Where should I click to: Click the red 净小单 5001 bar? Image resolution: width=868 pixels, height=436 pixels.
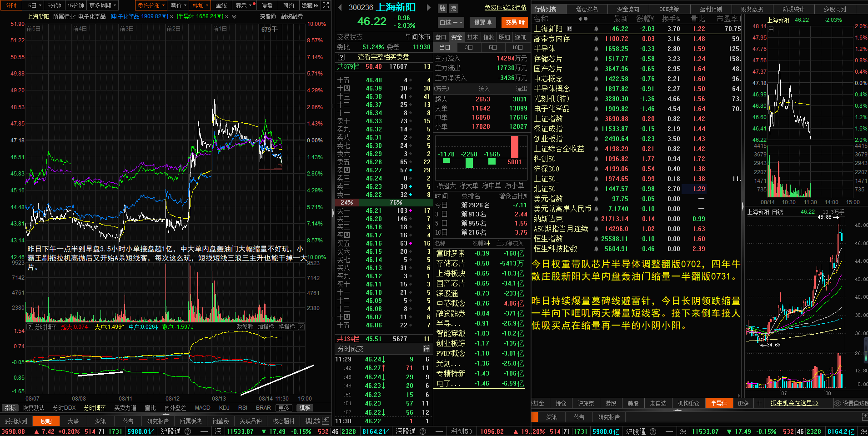tap(514, 147)
